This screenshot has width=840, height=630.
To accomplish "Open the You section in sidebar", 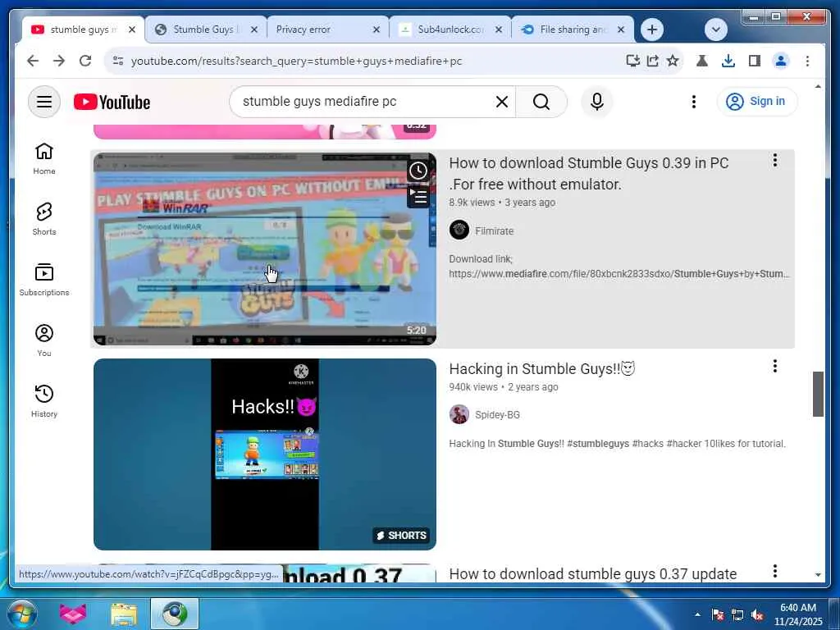I will [44, 340].
